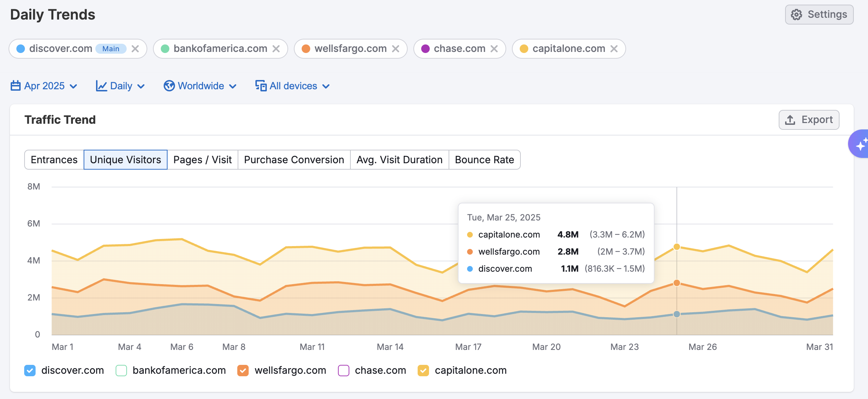Switch to the Bounce Rate tab

(484, 160)
